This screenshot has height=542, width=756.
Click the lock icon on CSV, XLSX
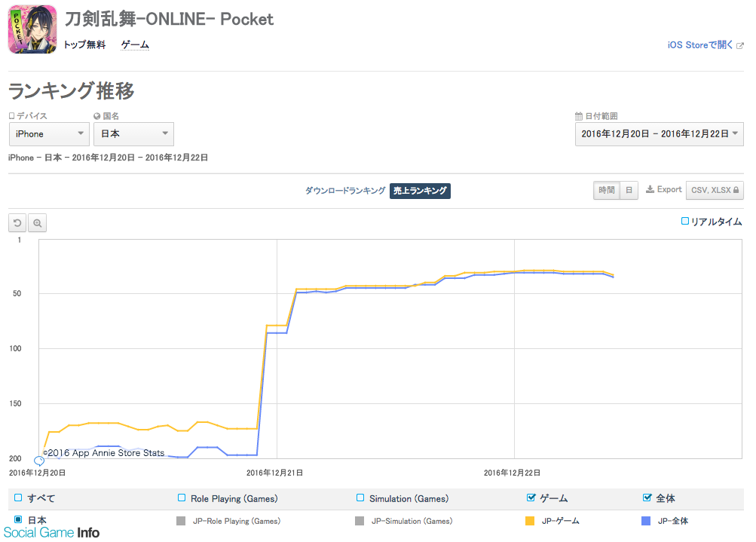tap(736, 190)
